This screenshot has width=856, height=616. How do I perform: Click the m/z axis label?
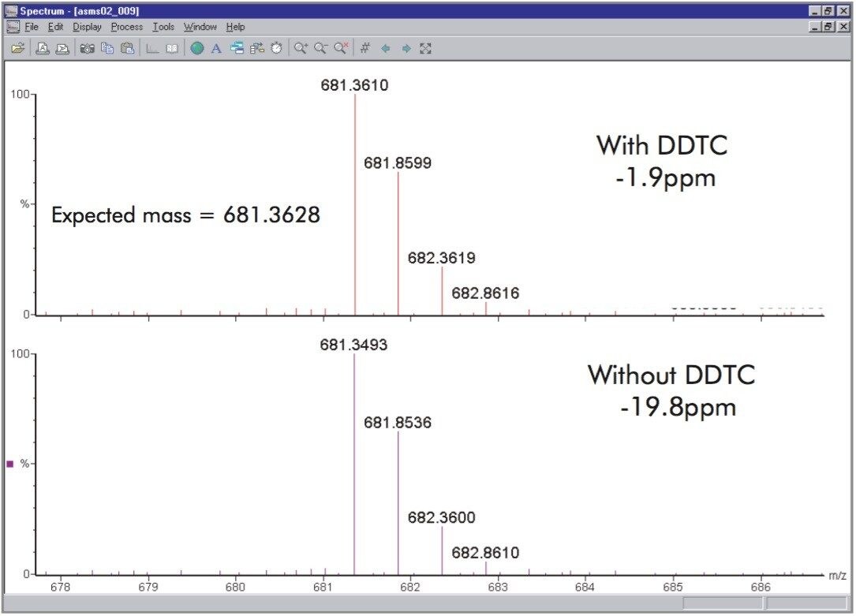point(837,576)
